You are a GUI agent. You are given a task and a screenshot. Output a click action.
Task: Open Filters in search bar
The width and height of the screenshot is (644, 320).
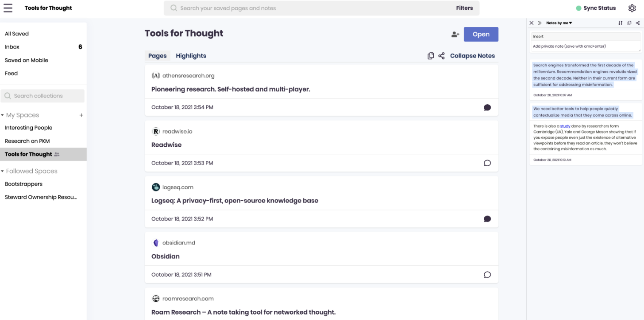pyautogui.click(x=464, y=8)
